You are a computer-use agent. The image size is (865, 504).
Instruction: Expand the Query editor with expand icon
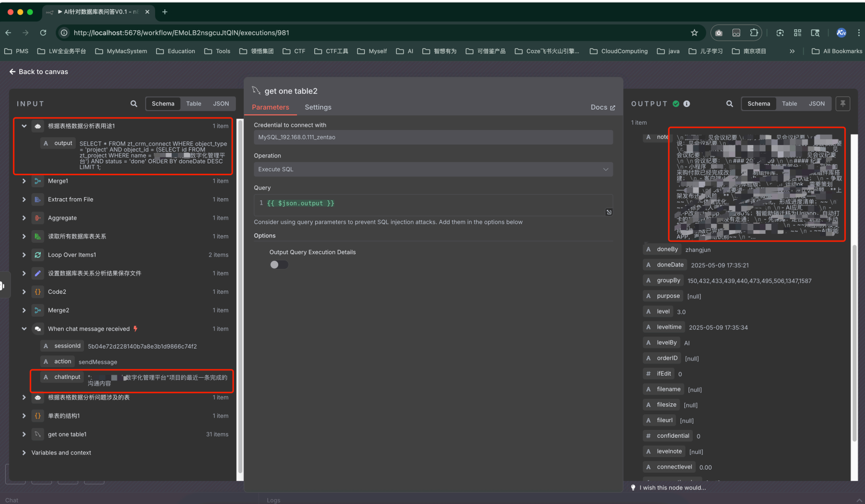coord(609,212)
